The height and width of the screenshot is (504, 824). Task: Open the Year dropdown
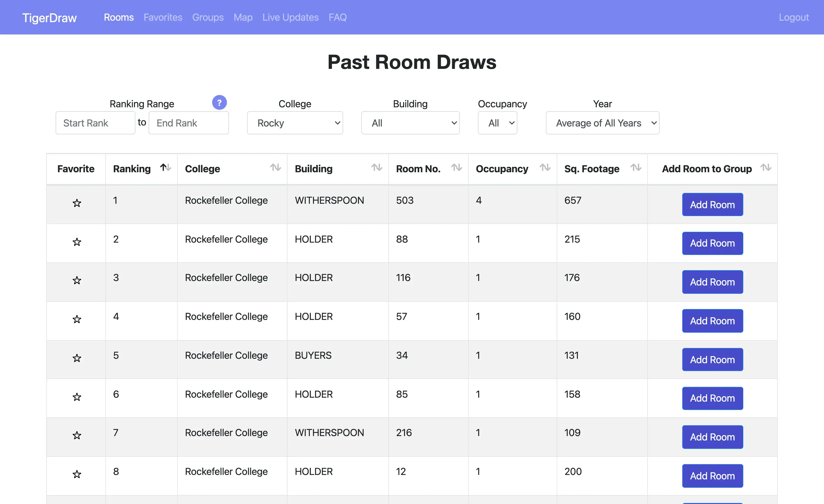click(x=602, y=123)
